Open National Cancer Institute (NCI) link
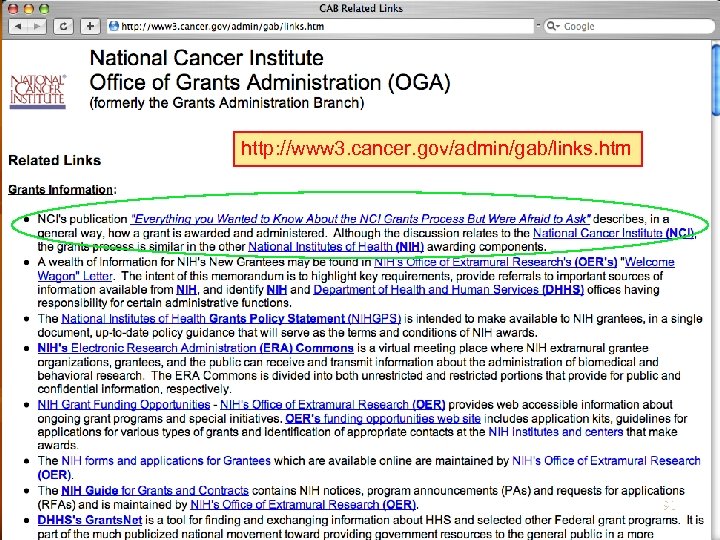The height and width of the screenshot is (540, 720). tap(614, 233)
